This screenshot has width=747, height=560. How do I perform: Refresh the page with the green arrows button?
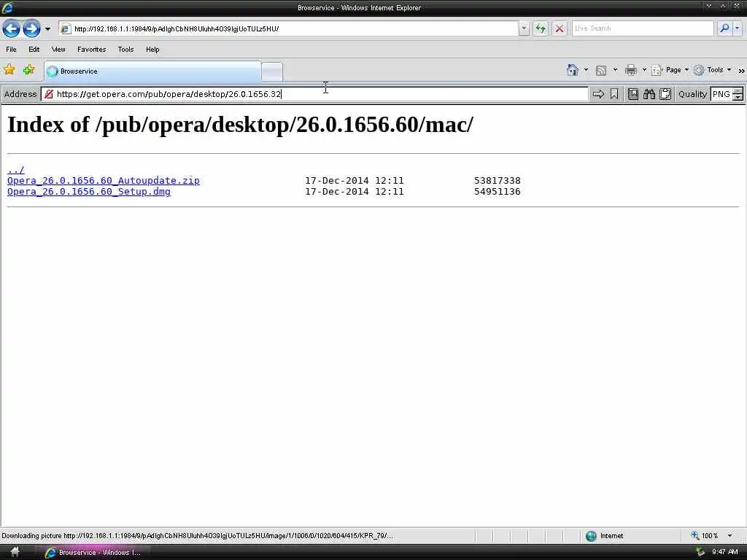541,28
